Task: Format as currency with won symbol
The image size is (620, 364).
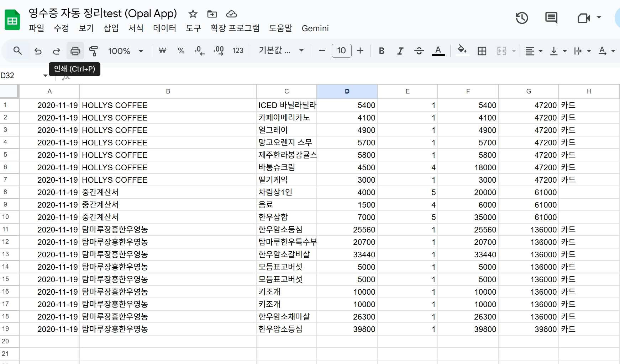Action: click(162, 51)
